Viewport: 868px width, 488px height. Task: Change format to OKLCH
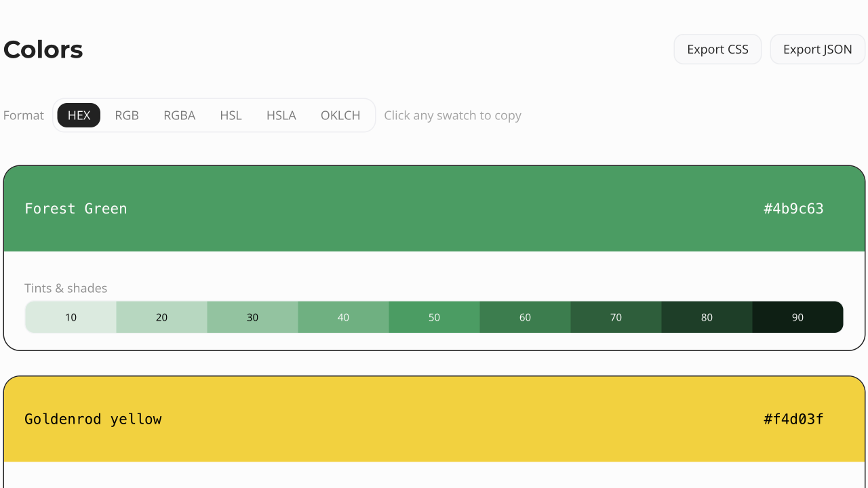click(340, 115)
